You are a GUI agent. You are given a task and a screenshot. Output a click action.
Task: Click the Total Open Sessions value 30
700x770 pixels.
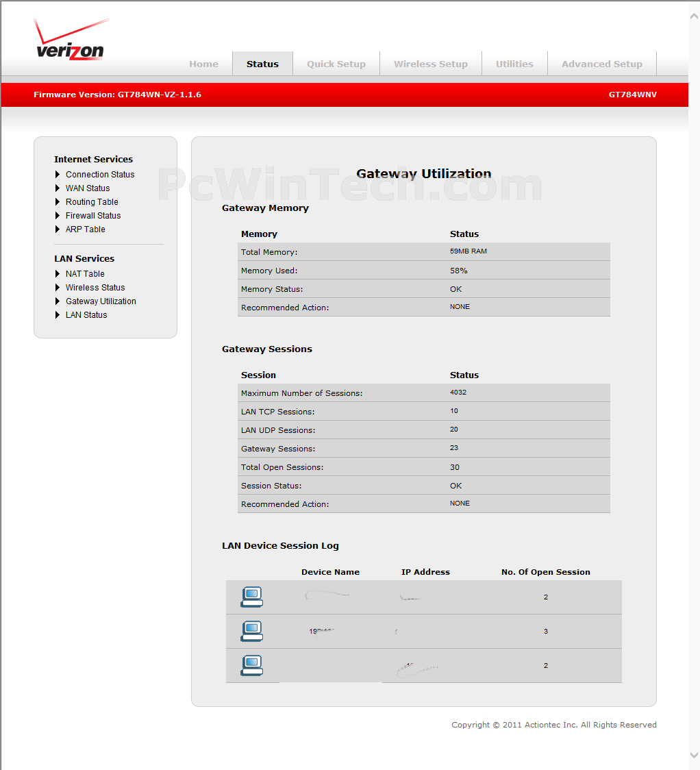tap(455, 467)
